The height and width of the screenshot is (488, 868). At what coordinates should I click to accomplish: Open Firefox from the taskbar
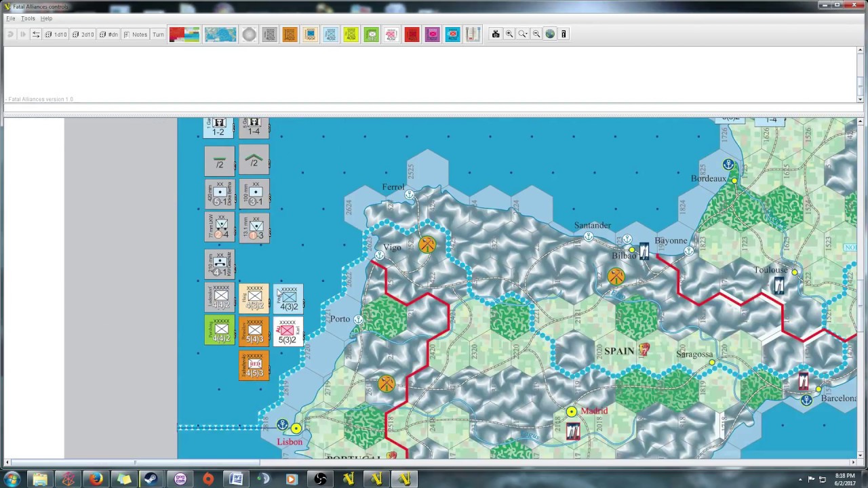[96, 479]
